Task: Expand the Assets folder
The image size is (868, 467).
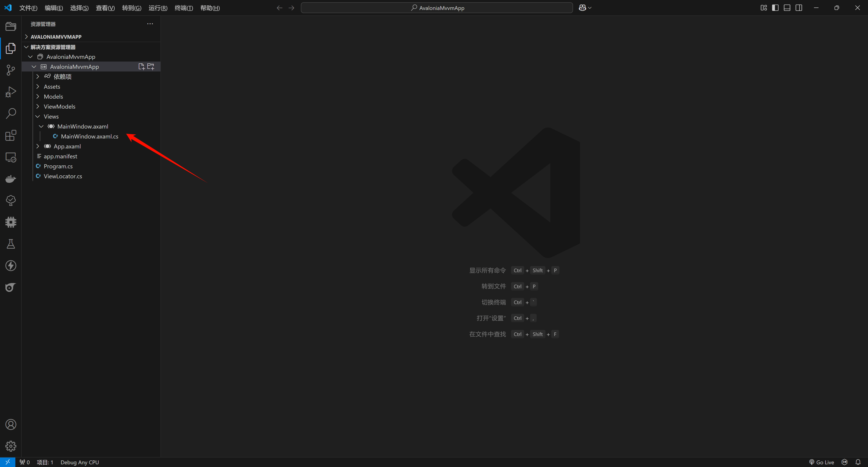Action: [38, 87]
